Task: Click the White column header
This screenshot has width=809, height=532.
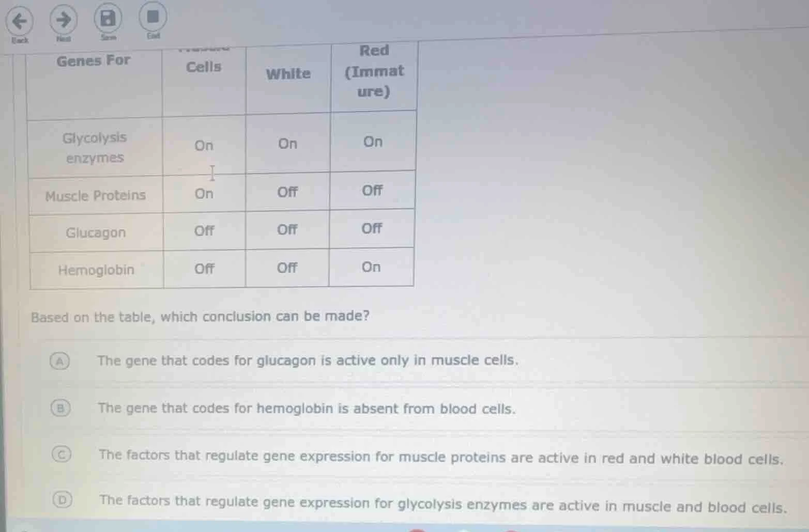Action: coord(288,74)
